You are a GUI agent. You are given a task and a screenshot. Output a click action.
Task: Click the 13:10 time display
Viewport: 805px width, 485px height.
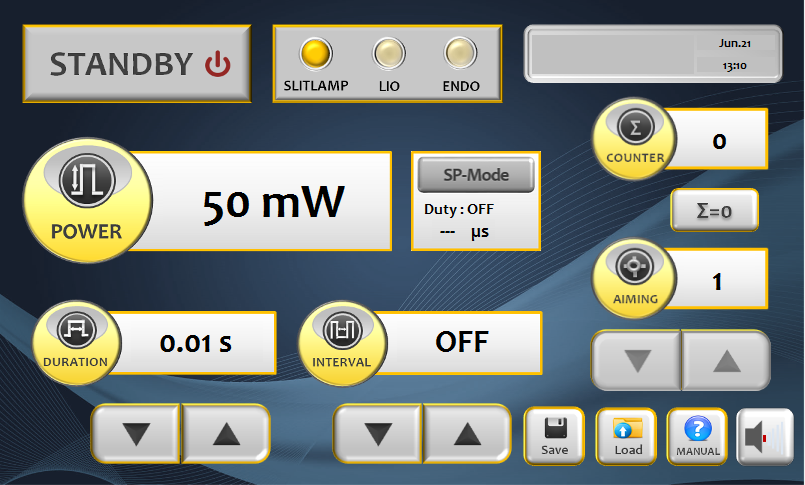coord(735,66)
